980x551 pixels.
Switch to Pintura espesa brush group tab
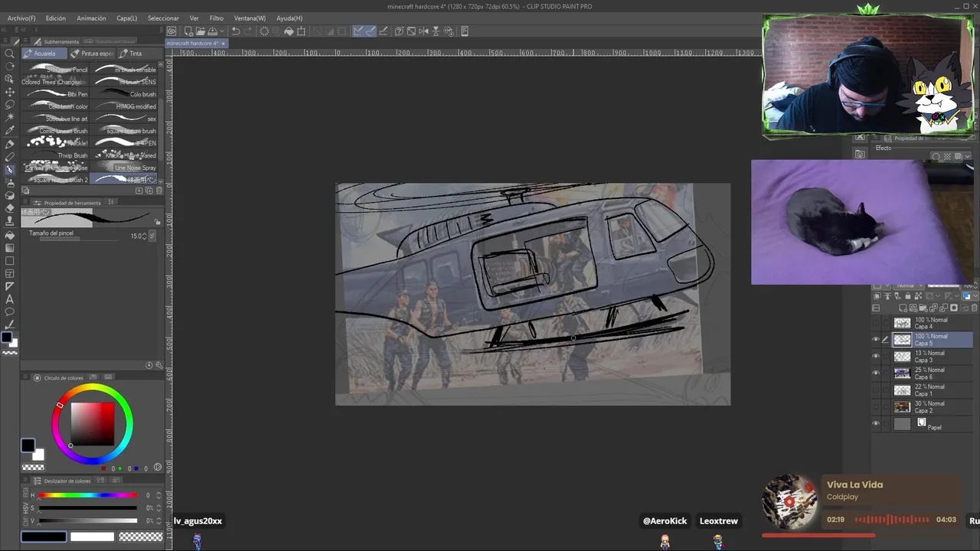coord(91,54)
